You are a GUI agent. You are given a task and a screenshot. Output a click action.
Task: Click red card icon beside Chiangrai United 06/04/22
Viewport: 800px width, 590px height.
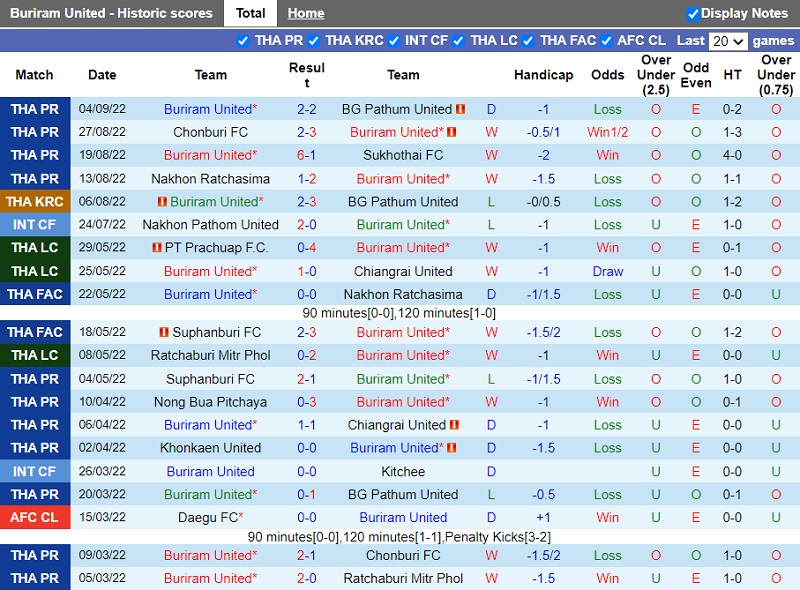pos(455,425)
